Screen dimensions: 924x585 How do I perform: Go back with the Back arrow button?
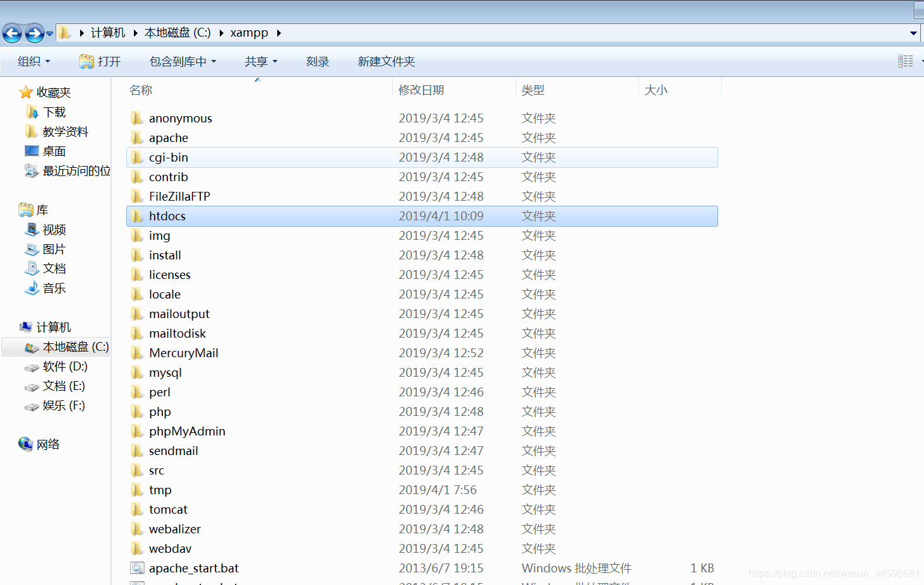(12, 33)
